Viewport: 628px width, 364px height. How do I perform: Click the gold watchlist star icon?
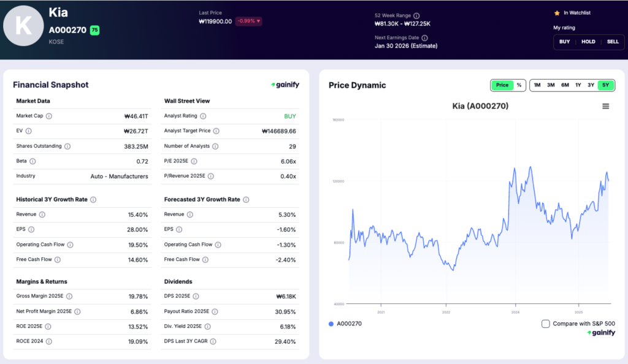557,13
